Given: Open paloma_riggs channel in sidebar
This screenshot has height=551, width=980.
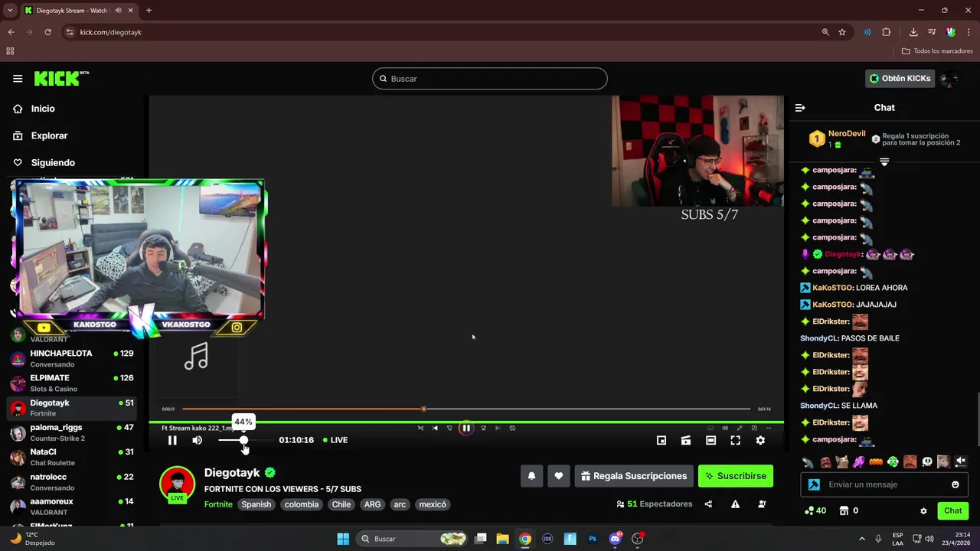Looking at the screenshot, I should pos(73,432).
